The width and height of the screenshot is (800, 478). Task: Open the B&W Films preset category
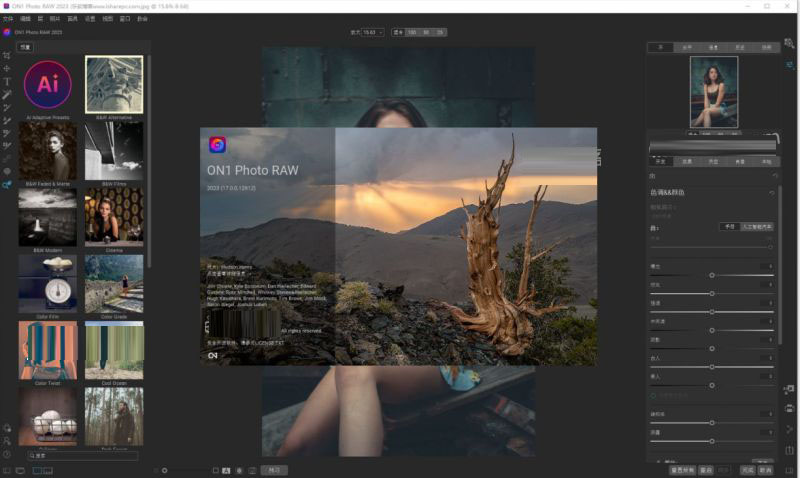coord(114,151)
